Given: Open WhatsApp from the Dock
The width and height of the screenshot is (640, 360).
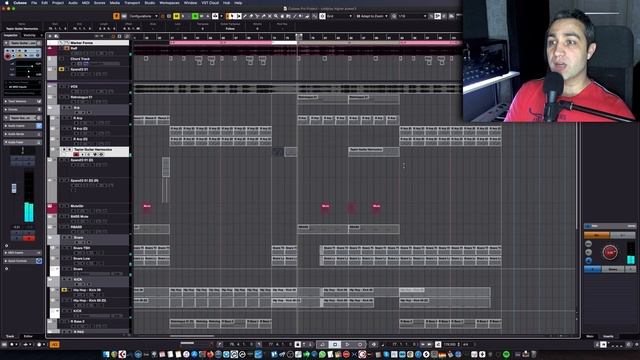Looking at the screenshot, I should 322,354.
